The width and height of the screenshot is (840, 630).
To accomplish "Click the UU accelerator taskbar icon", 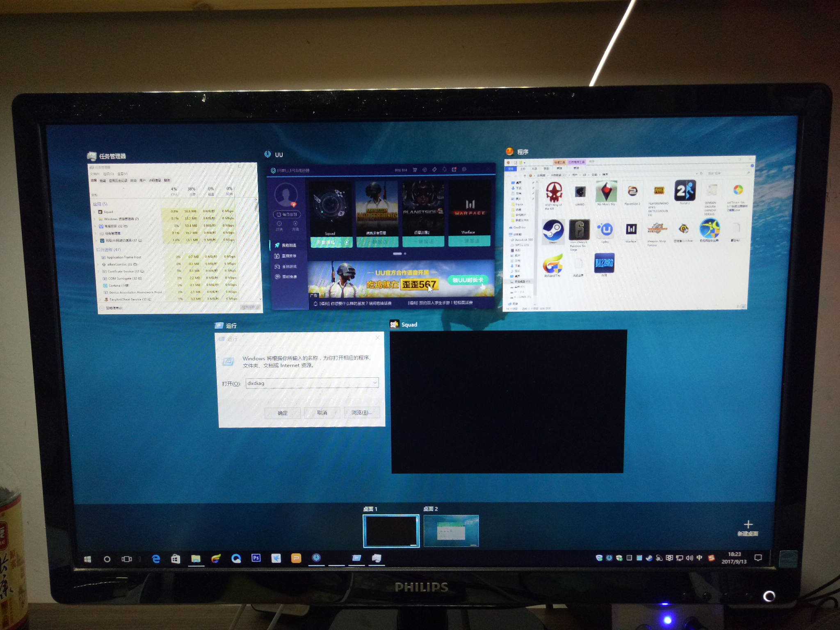I will [316, 557].
